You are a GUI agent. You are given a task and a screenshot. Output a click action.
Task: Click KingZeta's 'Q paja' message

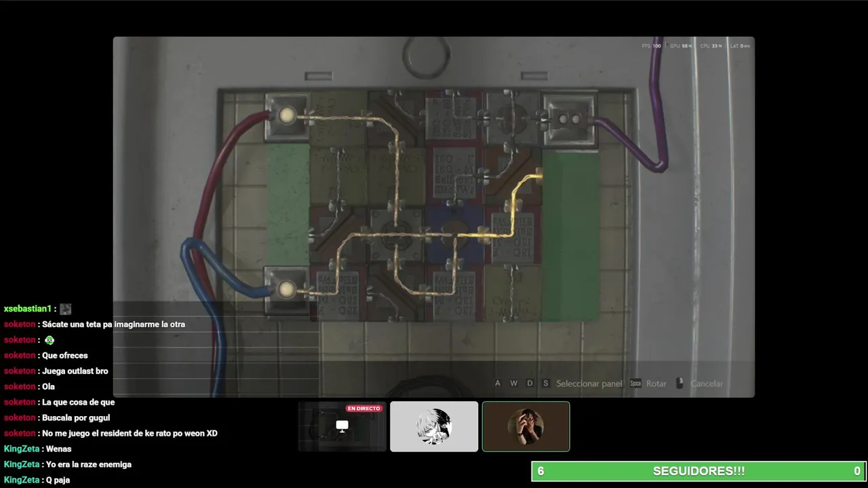58,481
